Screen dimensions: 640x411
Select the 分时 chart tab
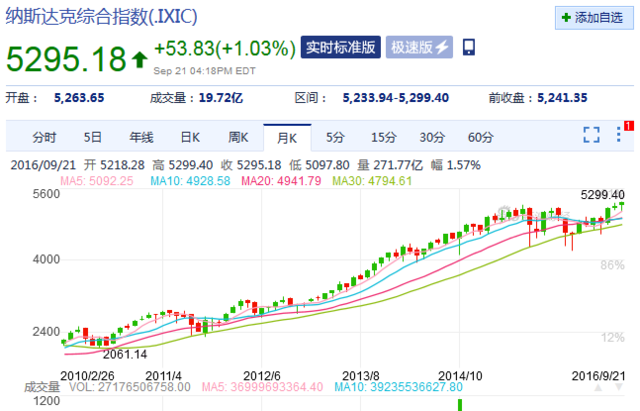tap(44, 138)
